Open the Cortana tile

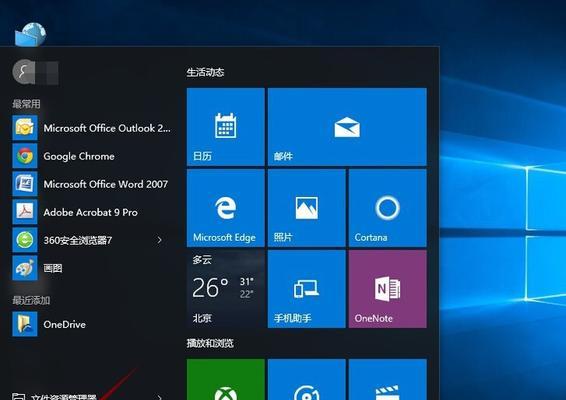(x=387, y=208)
